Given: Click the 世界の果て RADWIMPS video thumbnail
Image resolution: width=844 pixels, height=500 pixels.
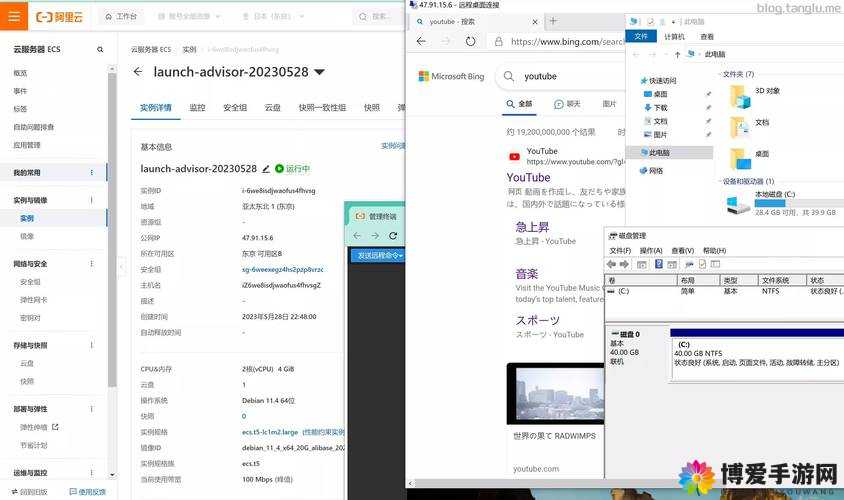Looking at the screenshot, I should coord(555,393).
